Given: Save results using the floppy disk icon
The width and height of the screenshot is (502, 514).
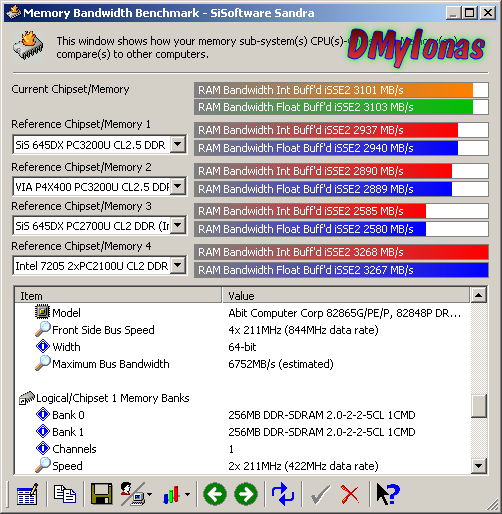Looking at the screenshot, I should pos(101,494).
